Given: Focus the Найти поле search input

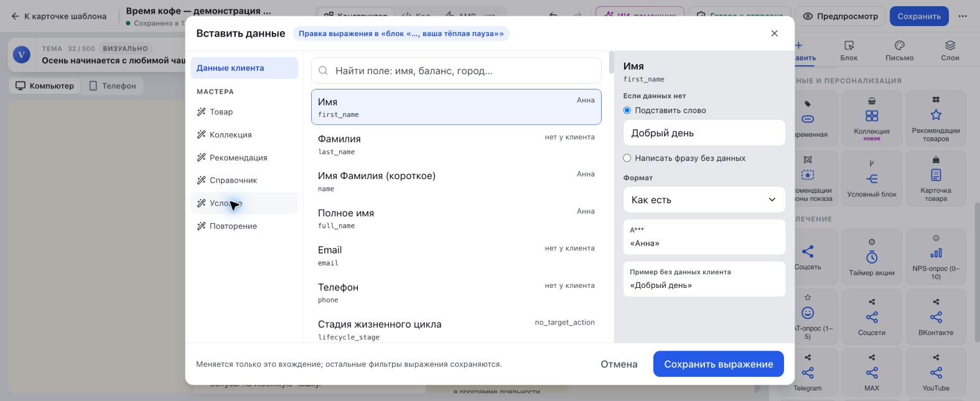Looking at the screenshot, I should [x=456, y=71].
